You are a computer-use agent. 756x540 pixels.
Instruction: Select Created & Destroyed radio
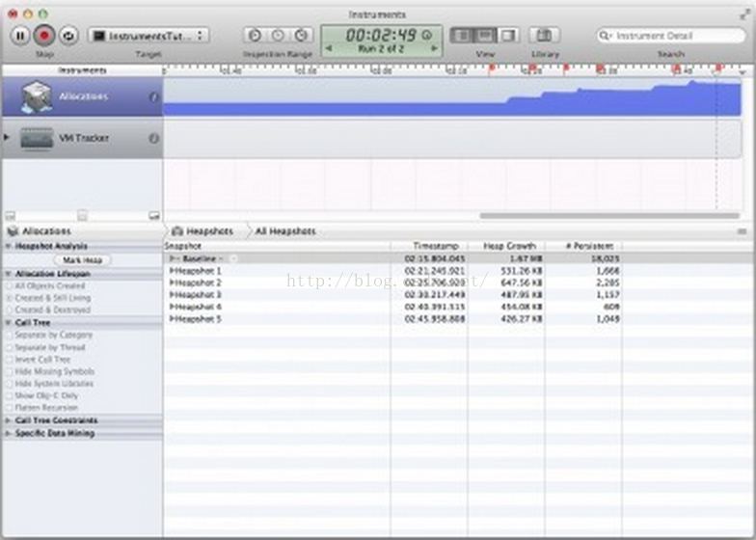click(10, 310)
